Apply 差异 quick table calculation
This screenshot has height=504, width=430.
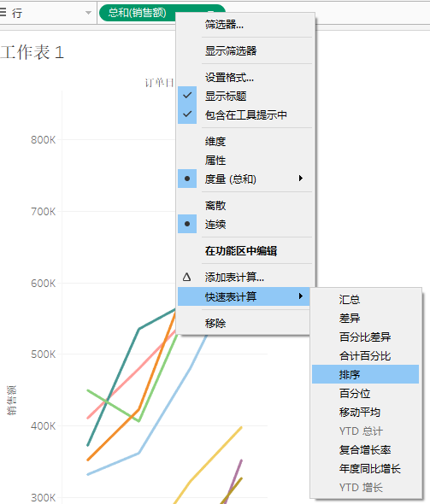pyautogui.click(x=365, y=318)
